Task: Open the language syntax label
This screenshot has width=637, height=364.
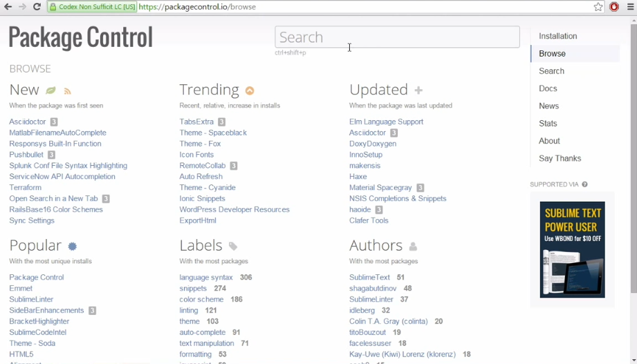Action: 206,278
